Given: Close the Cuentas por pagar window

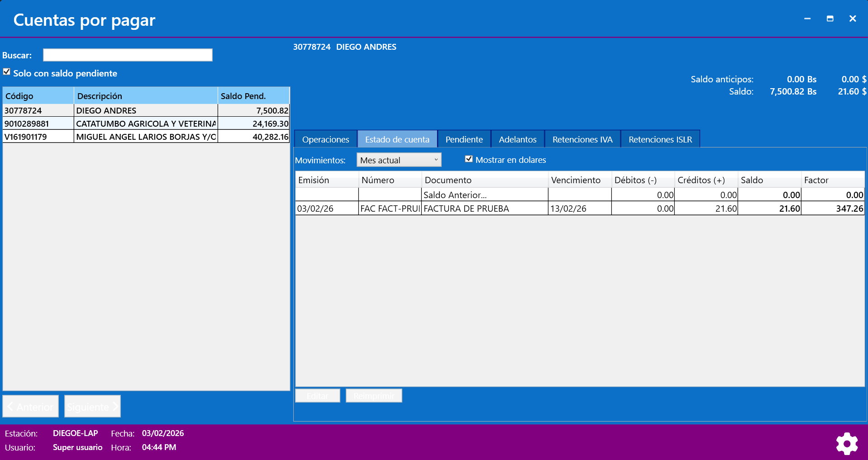Looking at the screenshot, I should click(x=852, y=19).
